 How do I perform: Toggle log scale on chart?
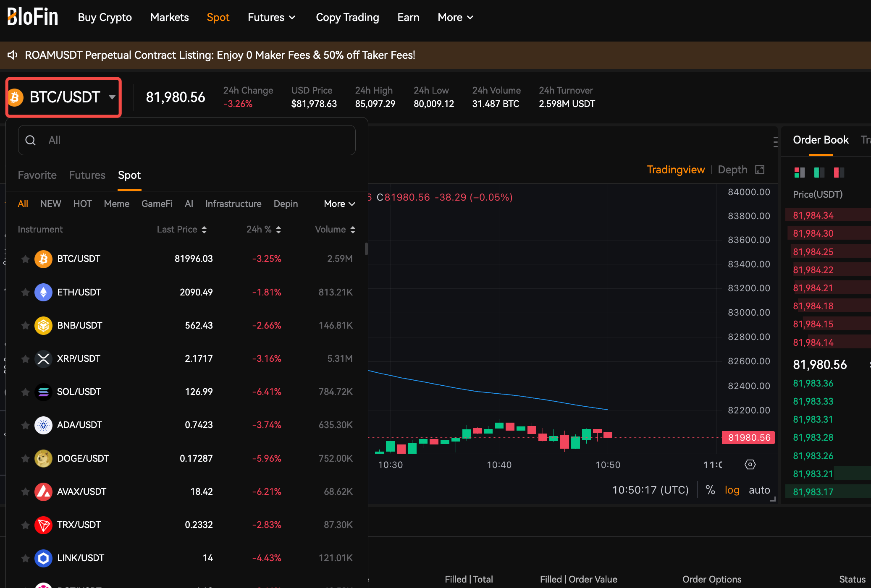point(732,490)
